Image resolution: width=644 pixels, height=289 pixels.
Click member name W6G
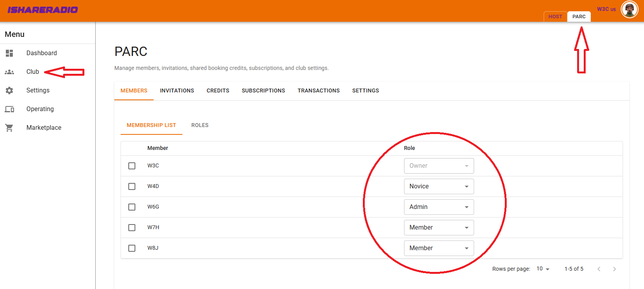pos(153,207)
